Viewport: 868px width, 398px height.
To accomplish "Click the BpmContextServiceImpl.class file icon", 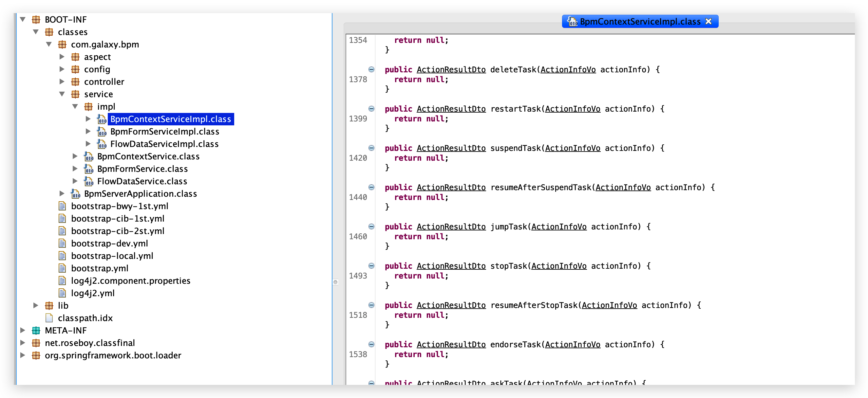I will (102, 119).
